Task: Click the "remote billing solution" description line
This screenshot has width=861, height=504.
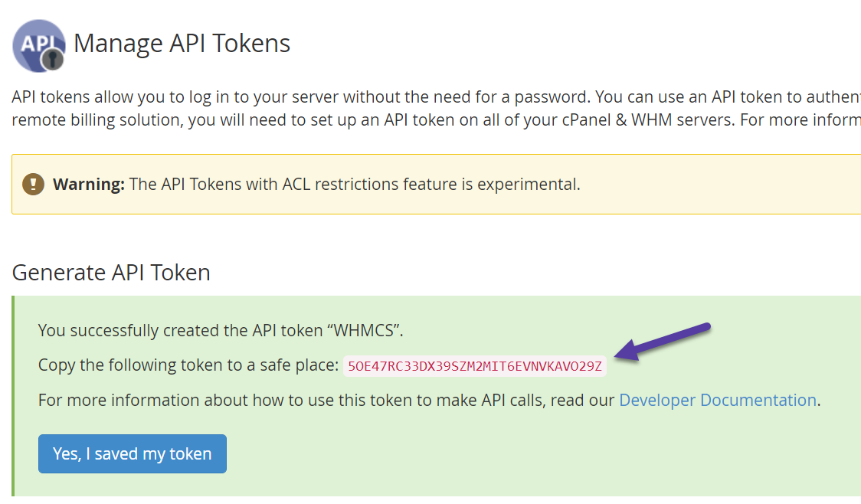Action: pos(306,121)
